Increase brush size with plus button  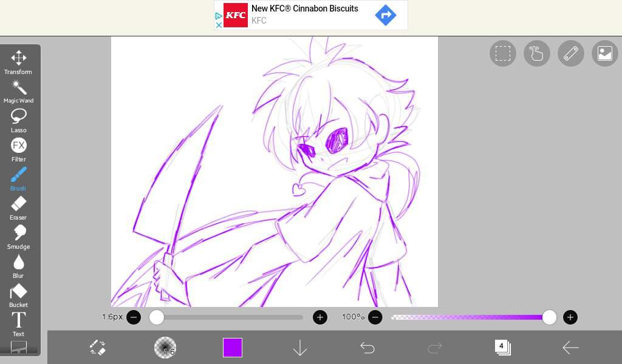(x=320, y=317)
